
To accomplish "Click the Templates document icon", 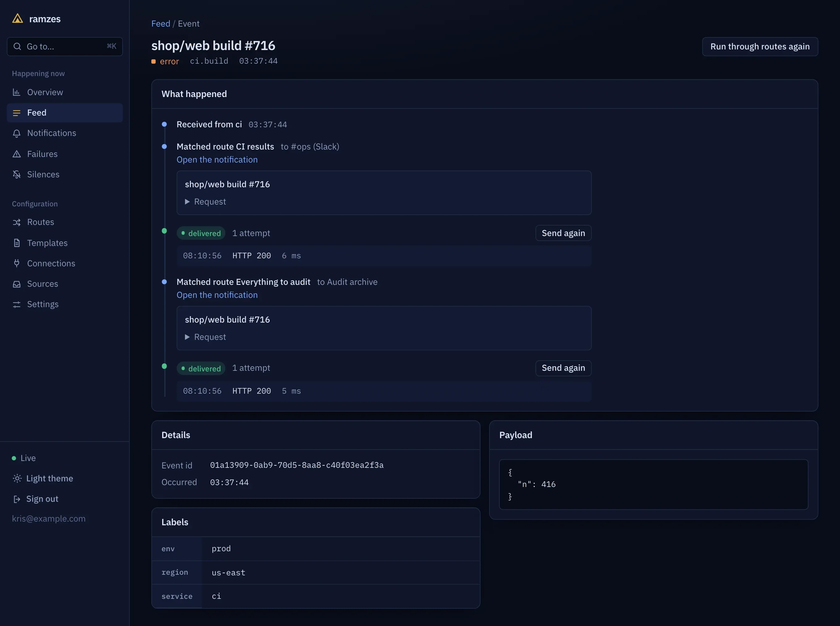I will tap(16, 243).
